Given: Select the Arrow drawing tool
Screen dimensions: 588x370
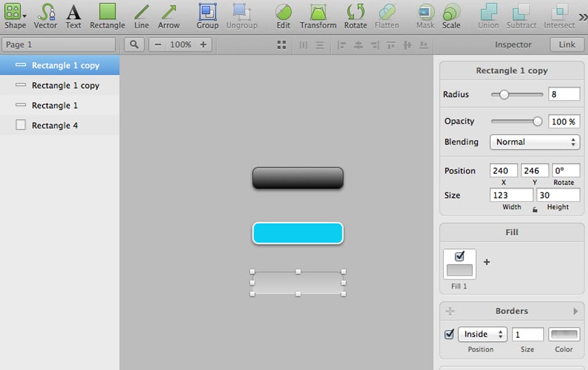Looking at the screenshot, I should tap(168, 15).
